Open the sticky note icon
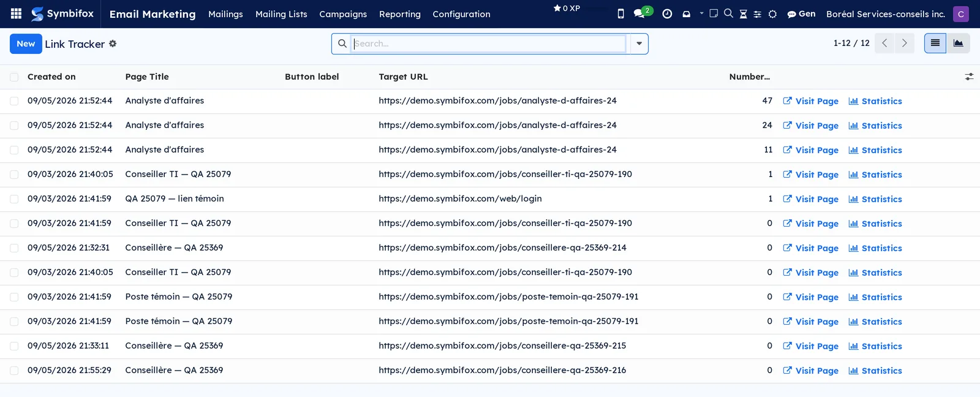 pyautogui.click(x=714, y=13)
